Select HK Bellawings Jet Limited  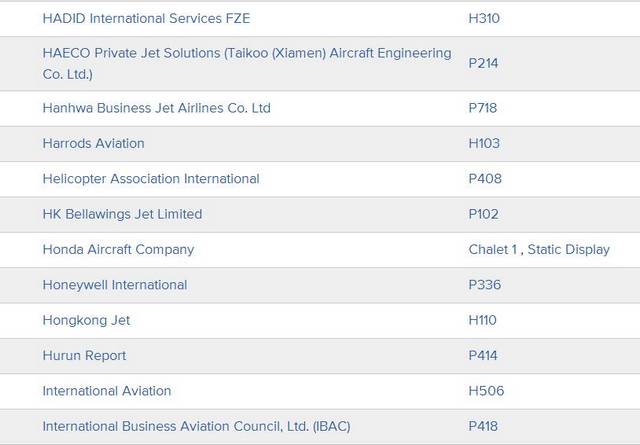point(122,214)
